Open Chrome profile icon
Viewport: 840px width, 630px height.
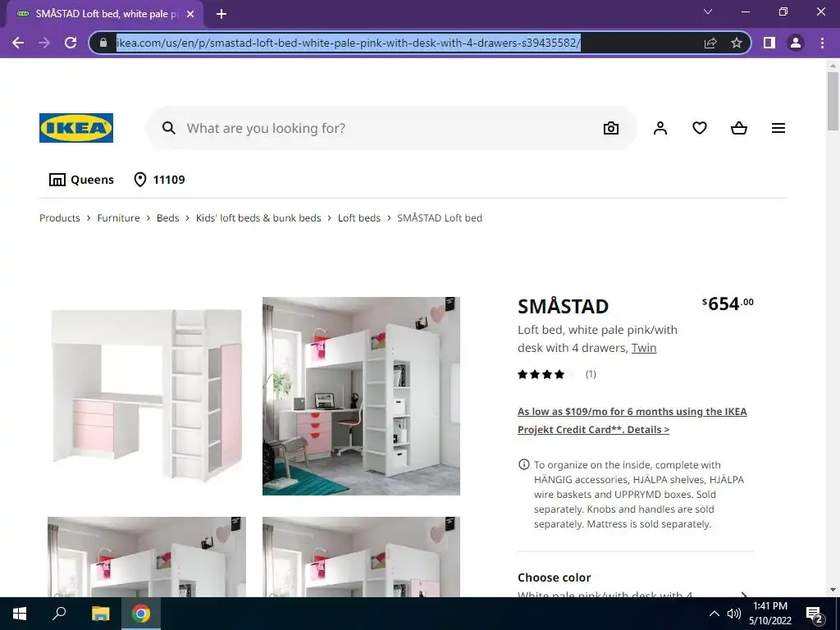click(x=796, y=43)
